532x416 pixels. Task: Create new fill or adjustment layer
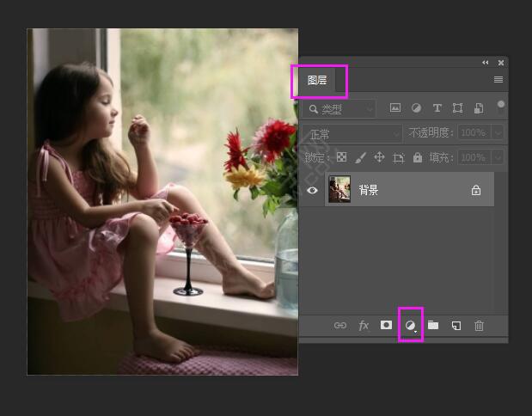411,326
